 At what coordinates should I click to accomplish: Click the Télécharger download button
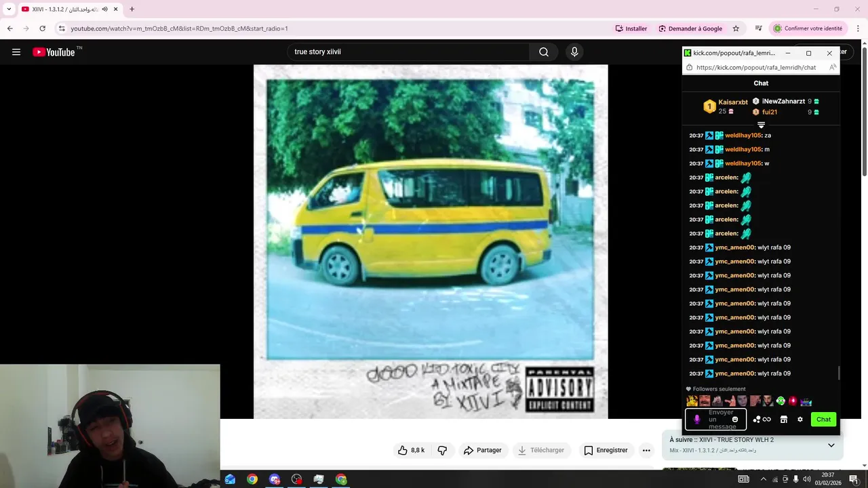[x=540, y=450]
